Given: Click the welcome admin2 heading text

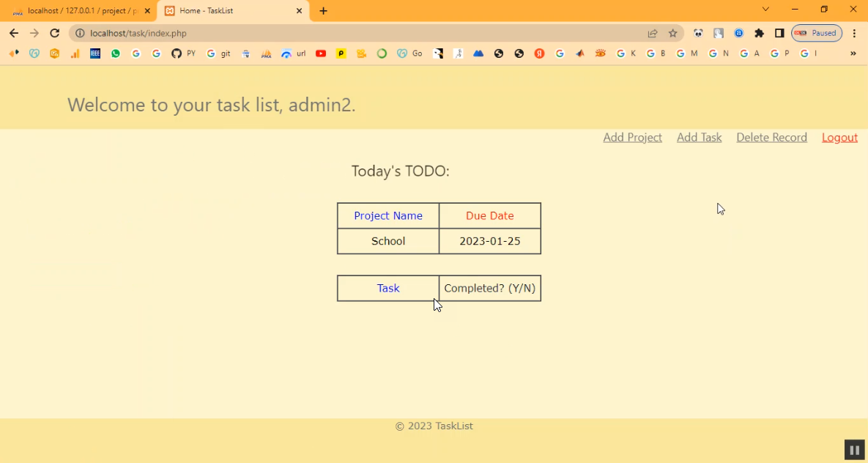Looking at the screenshot, I should coord(212,105).
